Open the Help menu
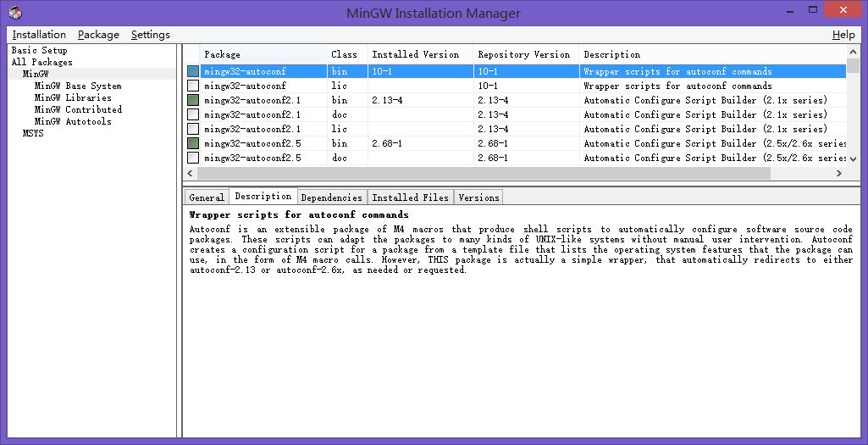The width and height of the screenshot is (868, 445). [843, 35]
